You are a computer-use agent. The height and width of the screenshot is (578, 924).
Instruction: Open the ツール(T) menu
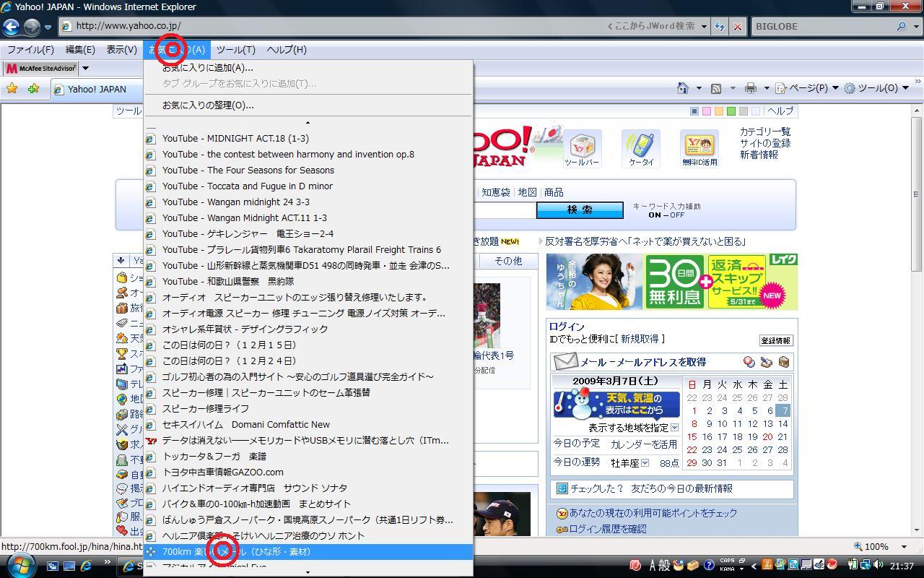[x=236, y=50]
